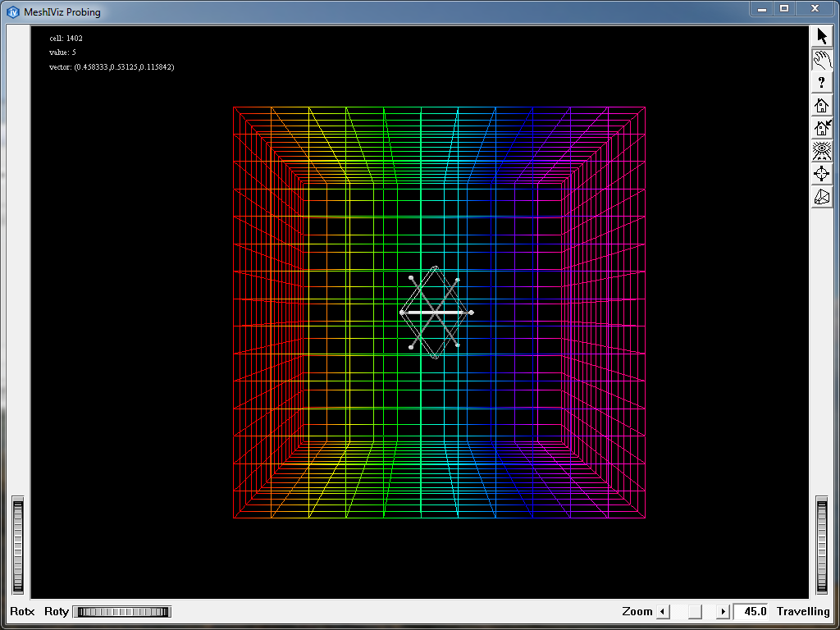The width and height of the screenshot is (840, 630).
Task: Select the pick arrow tool
Action: click(x=822, y=37)
